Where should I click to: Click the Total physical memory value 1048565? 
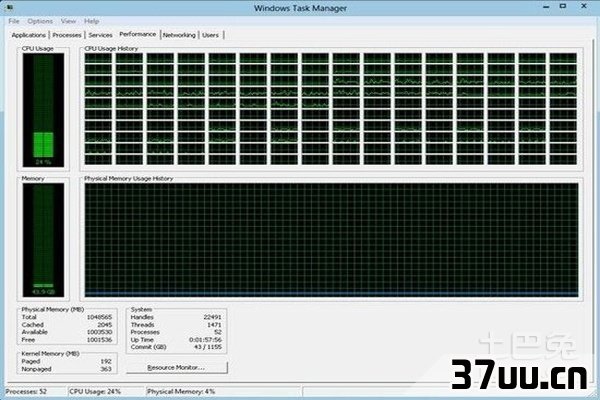click(99, 317)
